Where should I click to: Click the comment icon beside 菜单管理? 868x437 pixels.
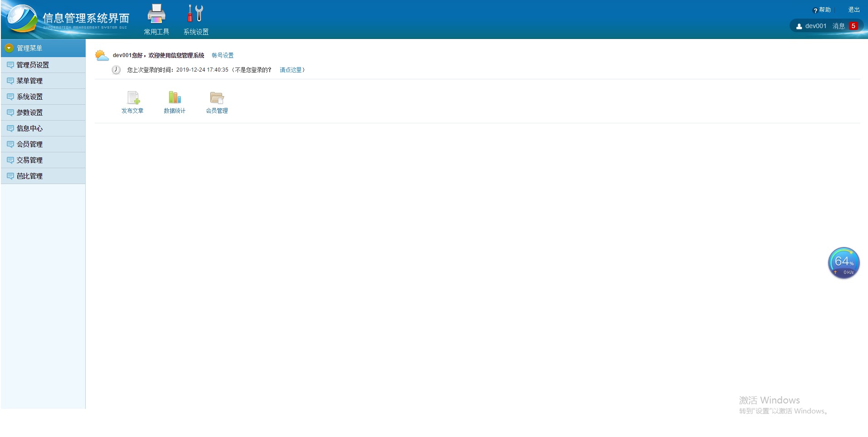point(10,81)
